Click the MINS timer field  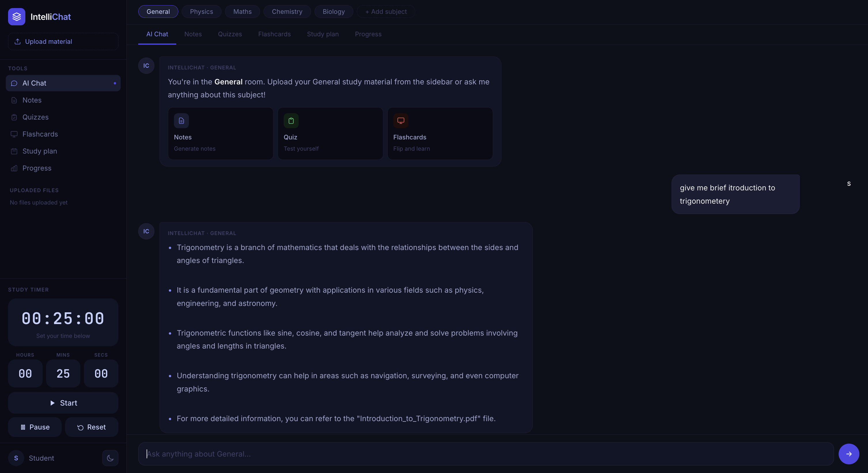[x=63, y=374]
